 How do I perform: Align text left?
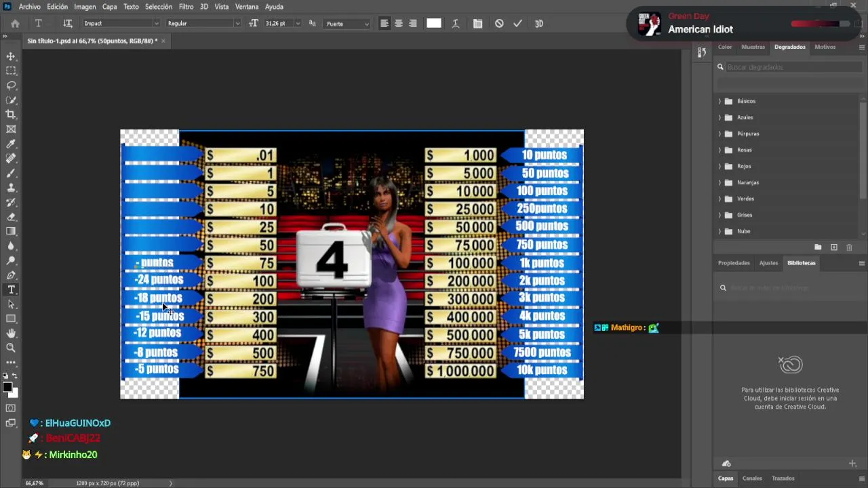pos(384,23)
